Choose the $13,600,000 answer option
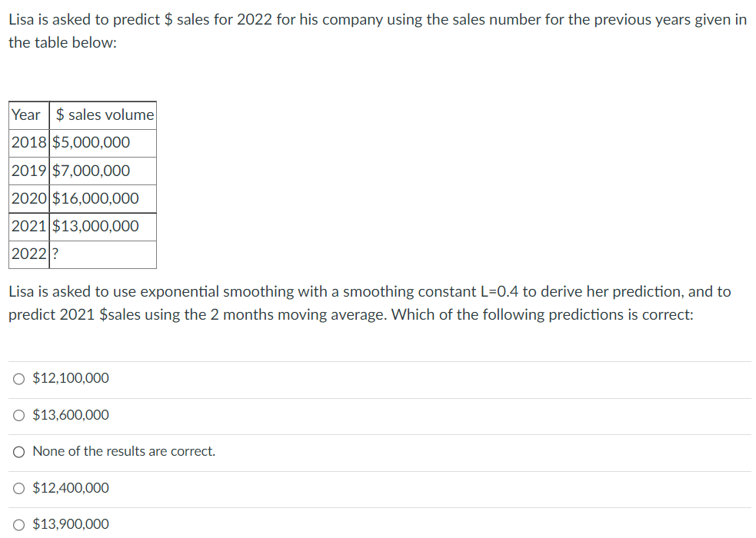 tap(18, 415)
